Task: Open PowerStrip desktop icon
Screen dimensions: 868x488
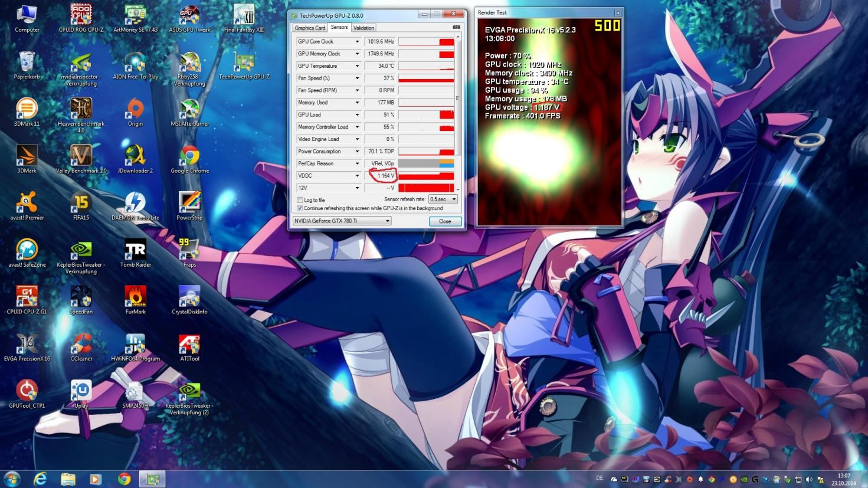Action: 189,206
